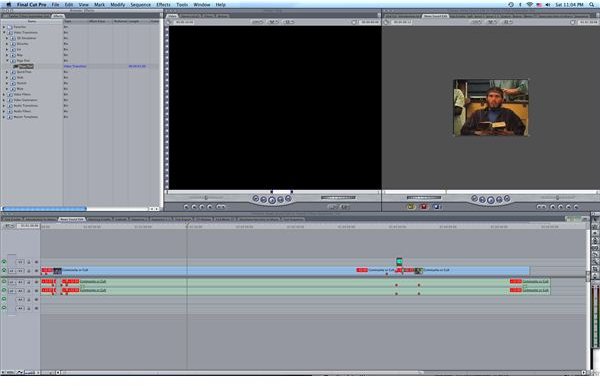Select the Select Track Forward tool

tap(595, 233)
